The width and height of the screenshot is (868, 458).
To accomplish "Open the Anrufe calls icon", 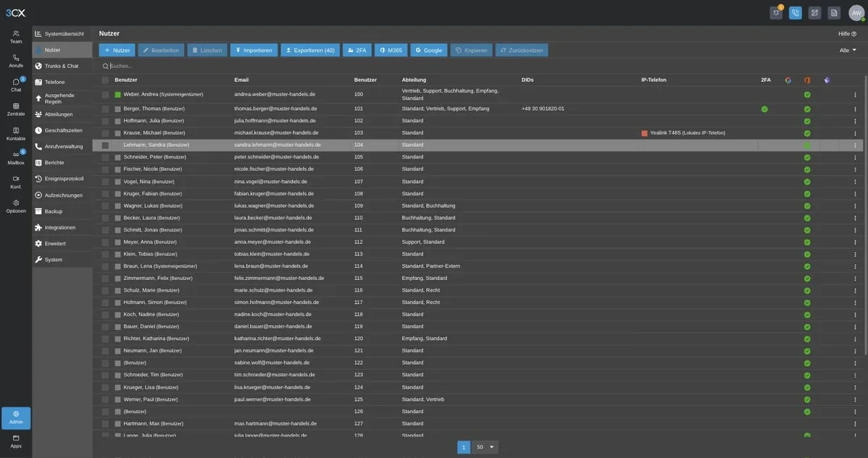I will click(16, 61).
